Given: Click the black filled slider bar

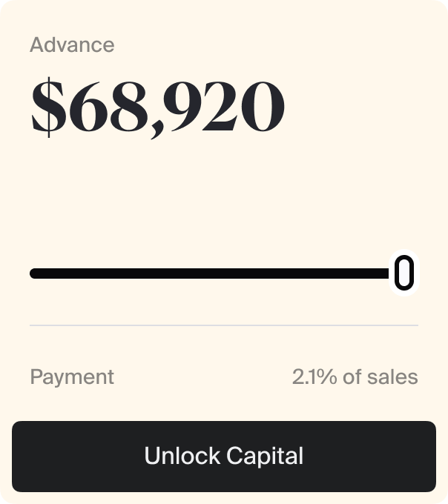Looking at the screenshot, I should (x=210, y=273).
